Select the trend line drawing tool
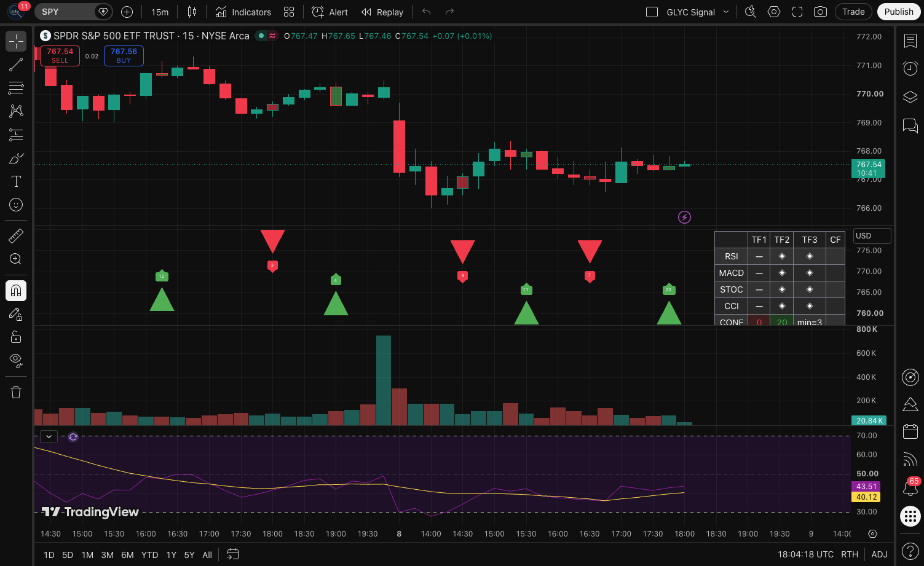The height and width of the screenshot is (566, 924). (x=16, y=65)
